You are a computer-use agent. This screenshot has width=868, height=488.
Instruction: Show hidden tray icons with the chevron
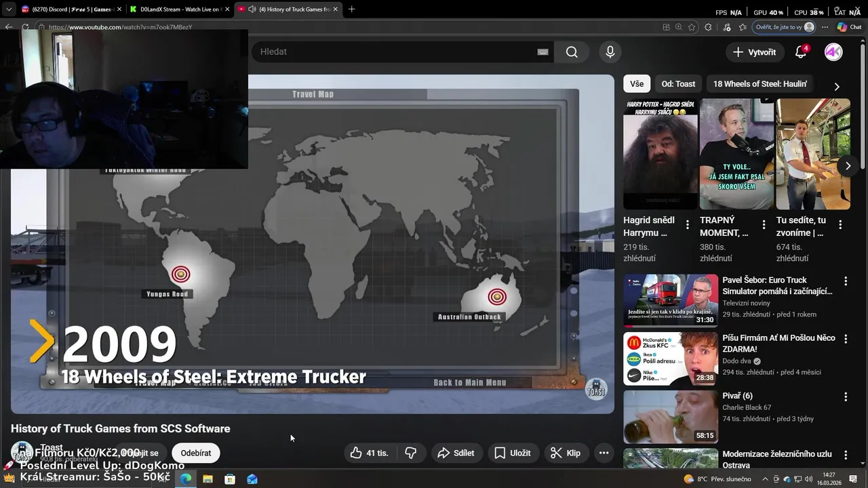(x=766, y=479)
